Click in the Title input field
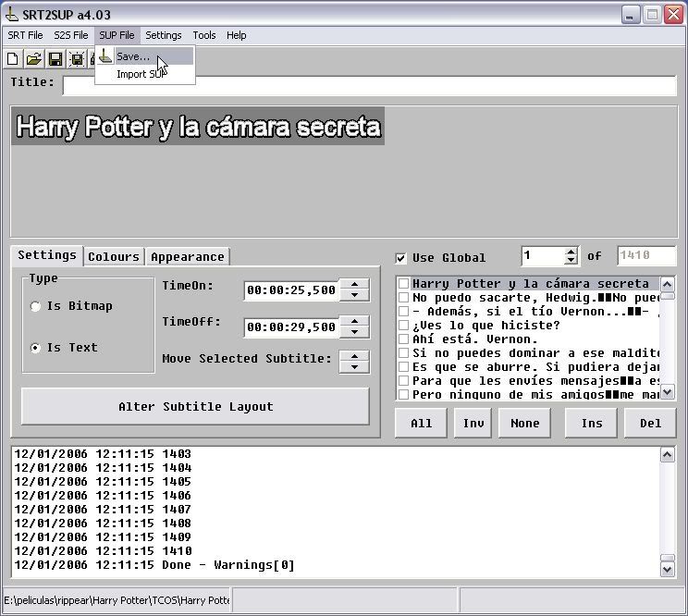This screenshot has width=688, height=616. point(370,86)
